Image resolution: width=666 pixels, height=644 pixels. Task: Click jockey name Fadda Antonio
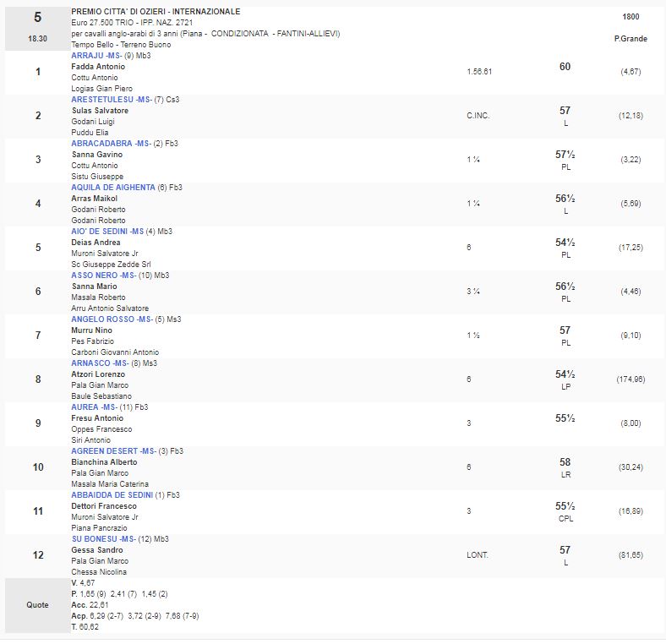(x=98, y=67)
